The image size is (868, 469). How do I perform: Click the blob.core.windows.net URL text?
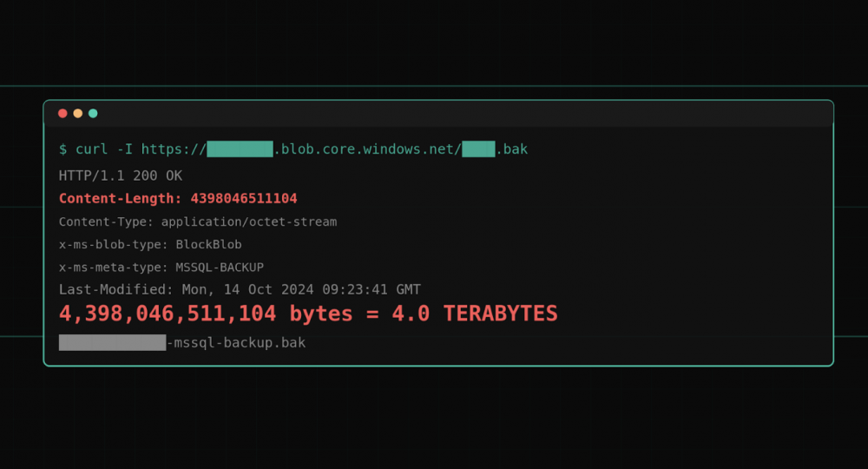367,149
